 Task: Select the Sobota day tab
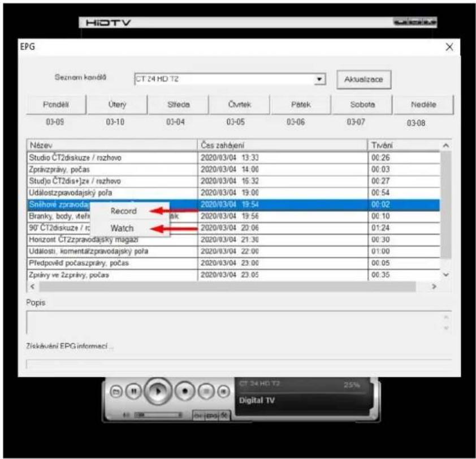tap(362, 105)
